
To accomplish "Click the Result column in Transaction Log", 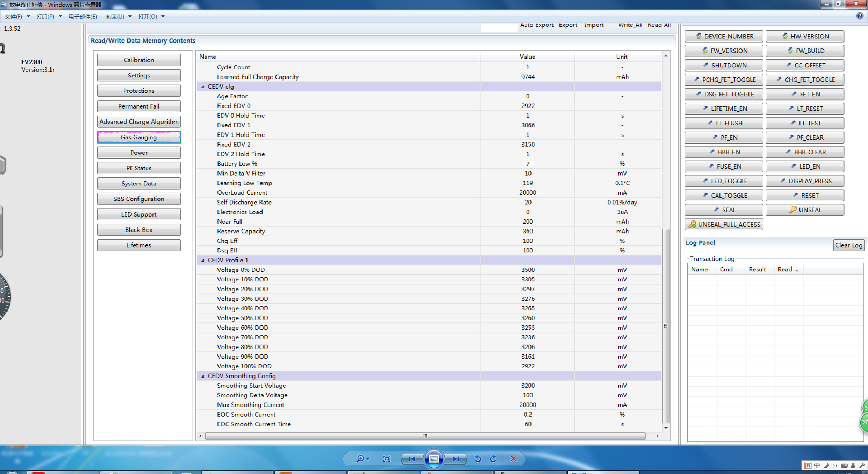I will pos(760,269).
